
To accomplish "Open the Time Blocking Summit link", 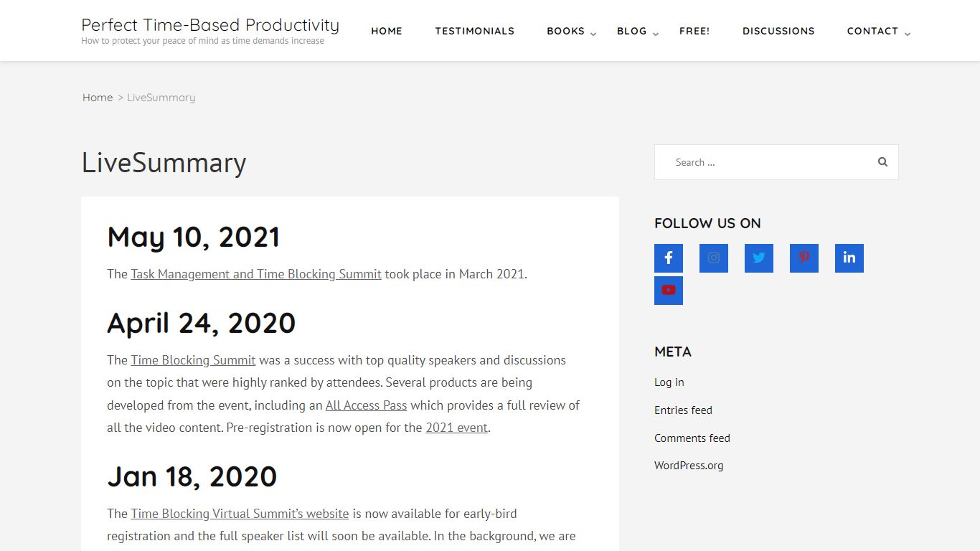I will (x=193, y=360).
